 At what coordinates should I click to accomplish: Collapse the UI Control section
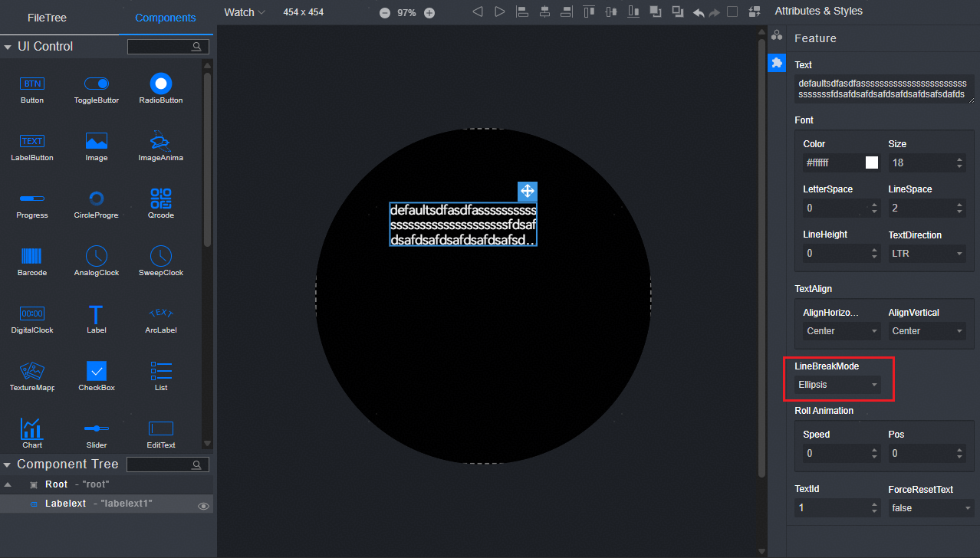8,47
